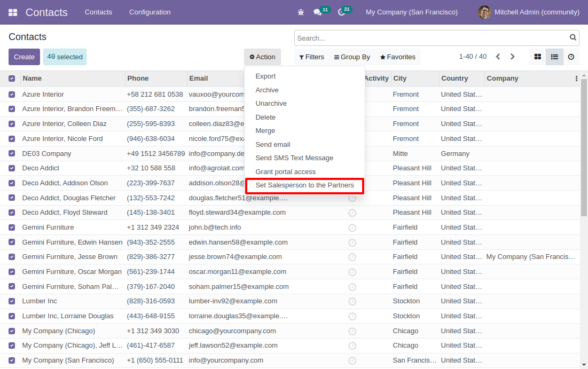Click the vertical scrollbar thumb
The width and height of the screenshot is (588, 369).
coord(584,146)
